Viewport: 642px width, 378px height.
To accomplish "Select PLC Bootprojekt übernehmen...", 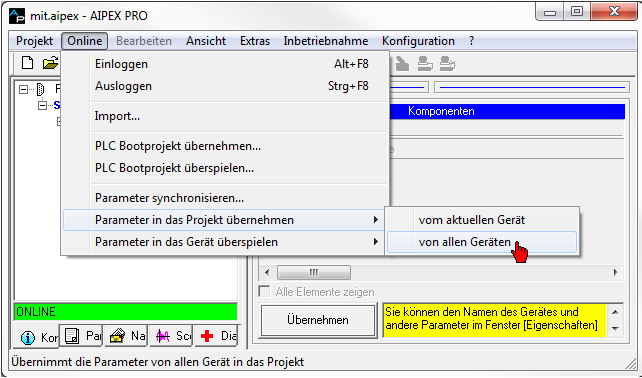I will [x=225, y=146].
